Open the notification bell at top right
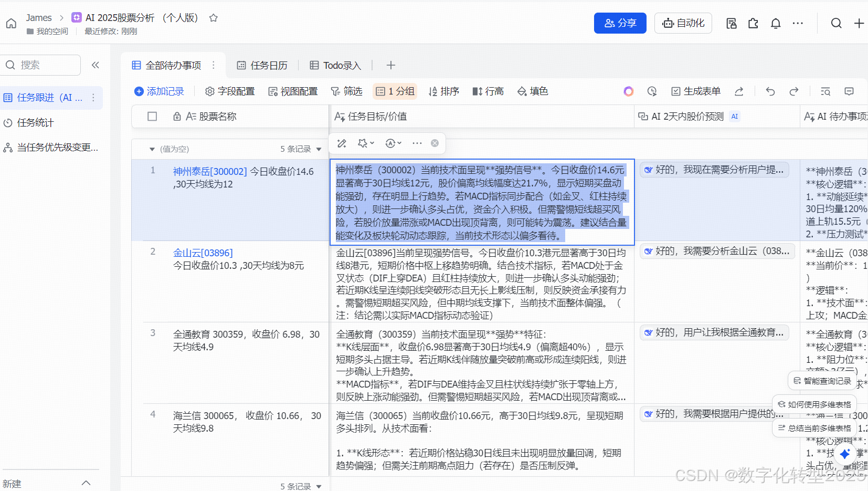The height and width of the screenshot is (491, 868). [x=776, y=23]
